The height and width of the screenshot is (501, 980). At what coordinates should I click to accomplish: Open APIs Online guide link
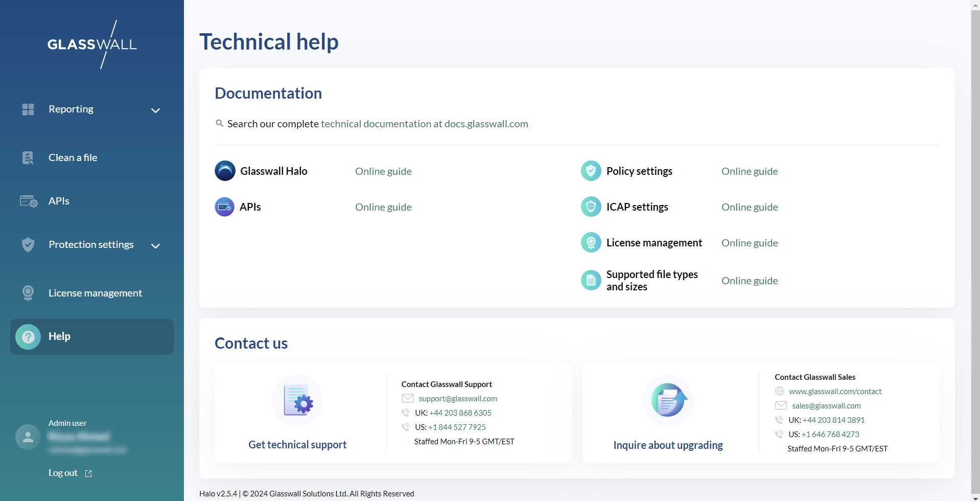pos(383,207)
